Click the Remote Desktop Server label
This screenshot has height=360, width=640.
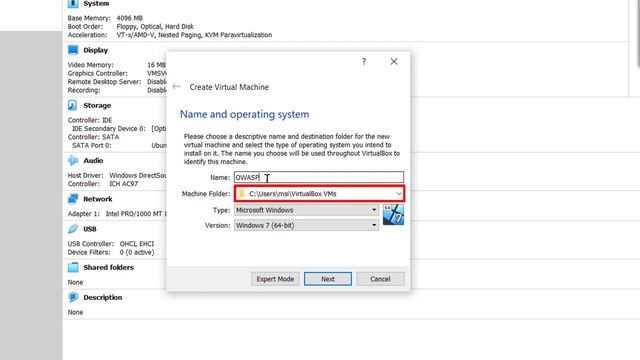click(104, 82)
